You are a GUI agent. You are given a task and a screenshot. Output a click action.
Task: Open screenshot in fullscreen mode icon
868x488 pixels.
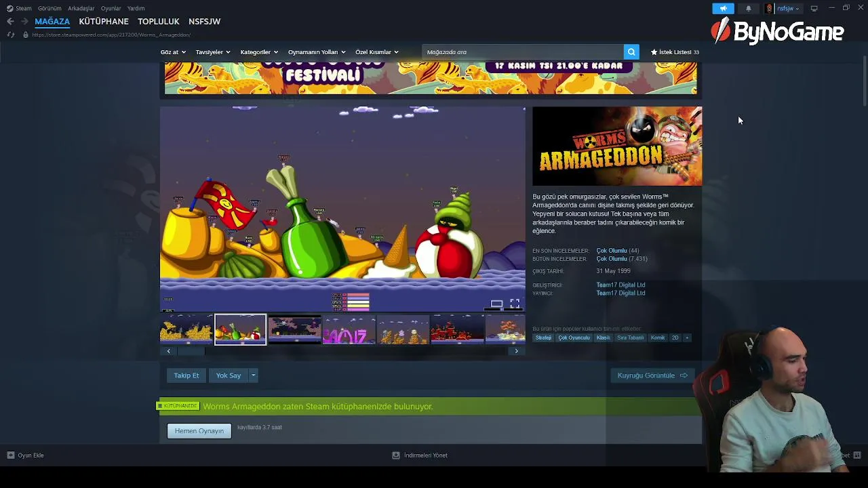515,304
